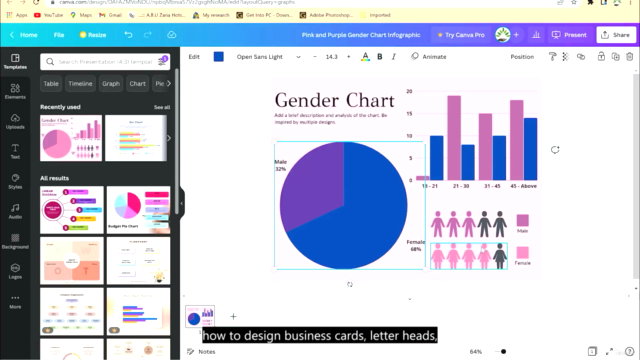Screen dimensions: 640x360
Task: Select the Chart category chip
Action: click(138, 84)
